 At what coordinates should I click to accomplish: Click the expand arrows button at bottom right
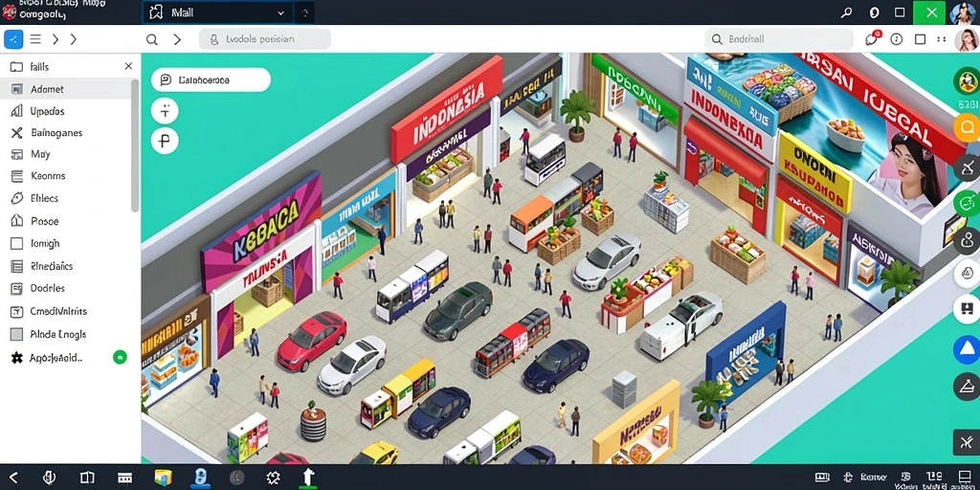(x=966, y=442)
